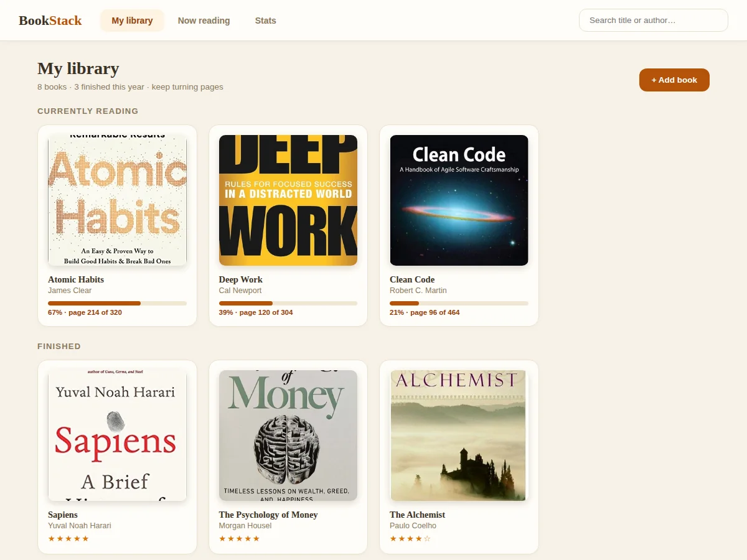Image resolution: width=747 pixels, height=560 pixels.
Task: Click The Alchemist title text
Action: point(418,515)
